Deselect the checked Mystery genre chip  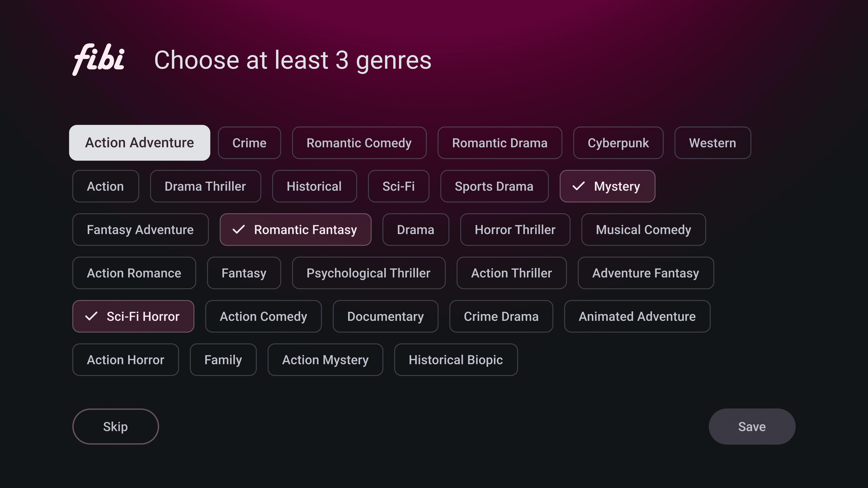pos(608,186)
